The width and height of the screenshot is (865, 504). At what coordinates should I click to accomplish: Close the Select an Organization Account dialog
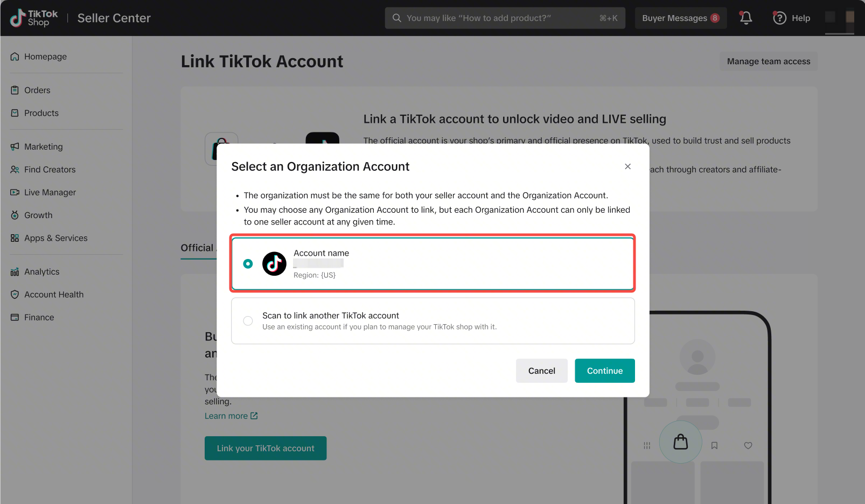(x=627, y=166)
